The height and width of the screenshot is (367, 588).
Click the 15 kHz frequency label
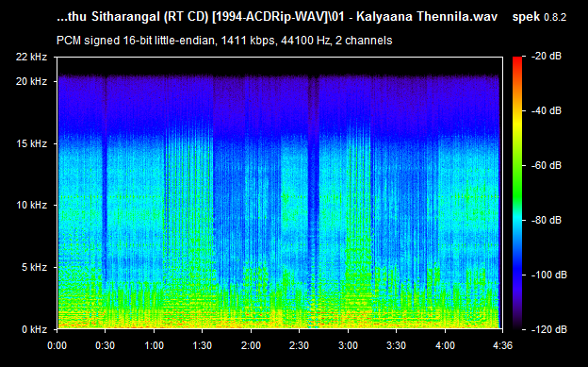coord(31,143)
